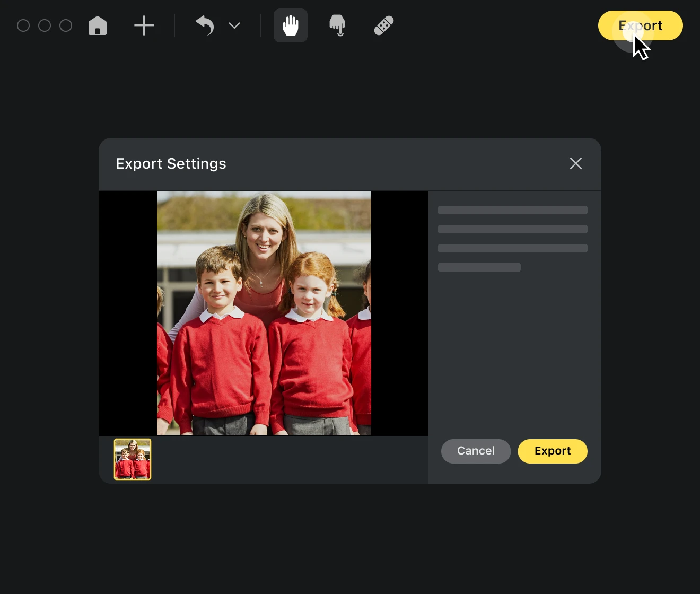Confirm with the dialog's yellow Export button

(x=553, y=451)
